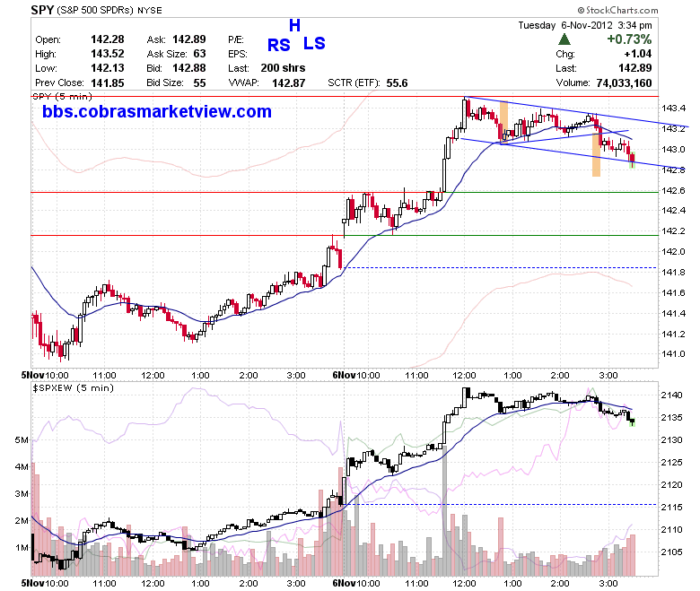The height and width of the screenshot is (591, 700).
Task: Click the '$SPXEW (5 min)' chart label
Action: tap(73, 388)
